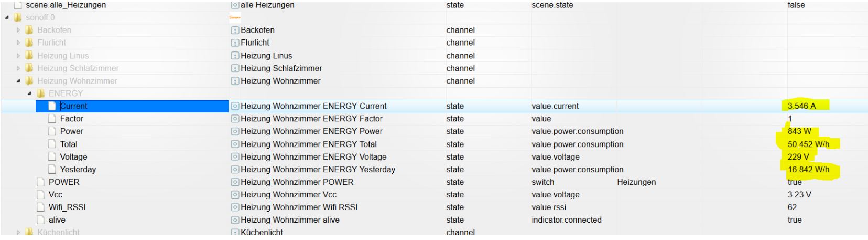The width and height of the screenshot is (868, 240).
Task: Collapse the sonoff.0 adapter tree
Action: click(7, 18)
